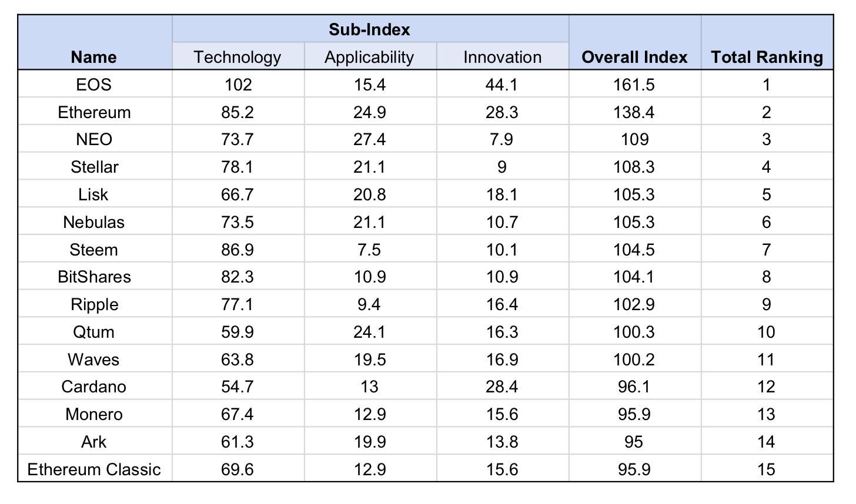Select the Sub-Index header cell
856x504 pixels.
[x=369, y=29]
